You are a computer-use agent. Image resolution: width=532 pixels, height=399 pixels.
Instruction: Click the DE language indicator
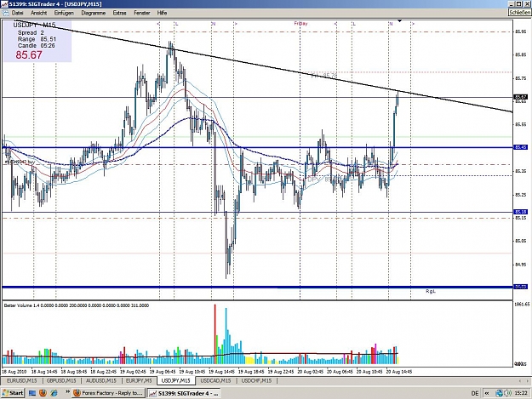tap(475, 393)
